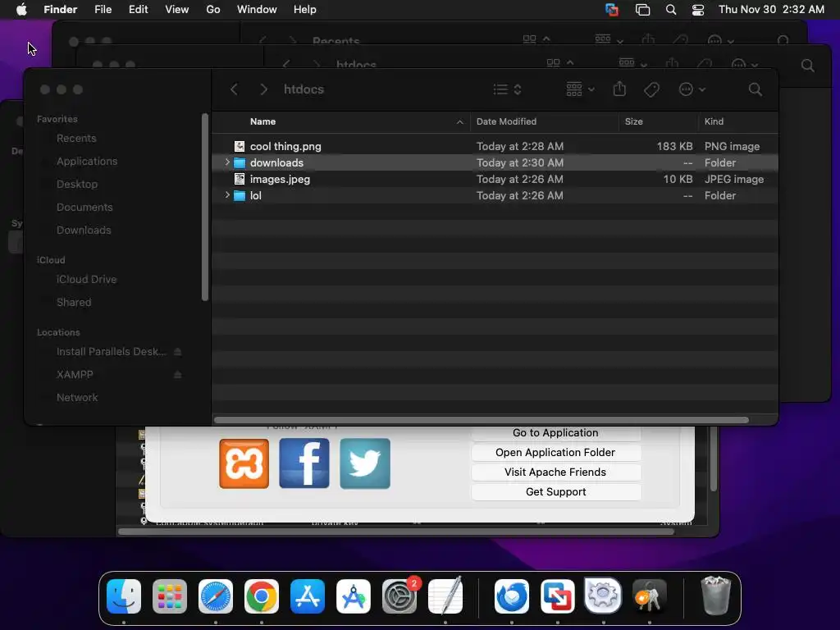Go forward in htdocs Finder window

[x=263, y=89]
